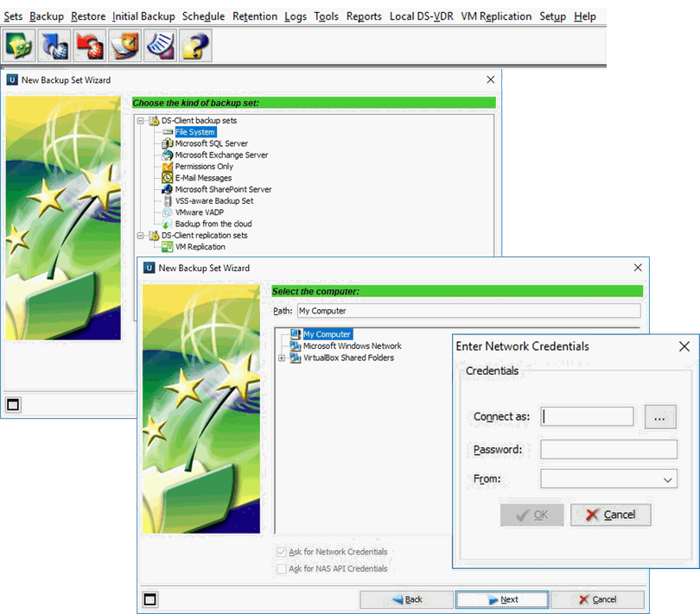Open the Initial Backup menu

[x=143, y=16]
